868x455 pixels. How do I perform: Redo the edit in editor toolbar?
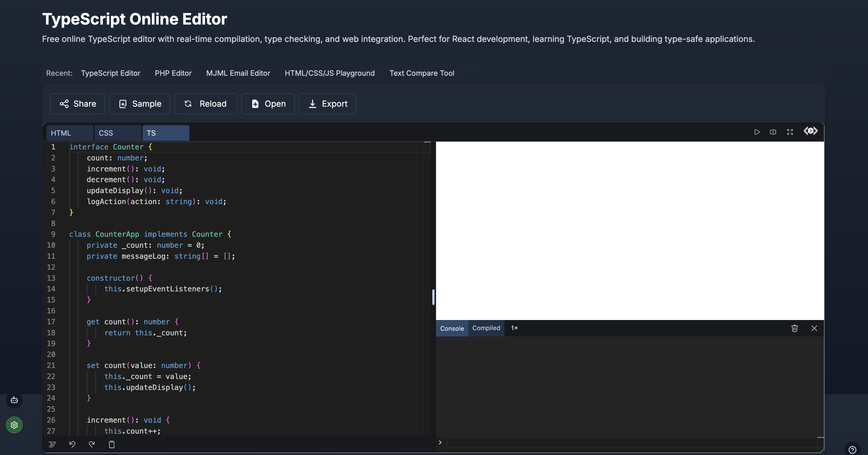[x=92, y=444]
